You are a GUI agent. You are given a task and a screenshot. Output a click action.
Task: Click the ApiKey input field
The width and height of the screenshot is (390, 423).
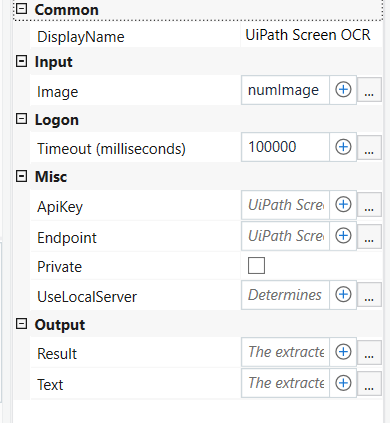tap(285, 205)
